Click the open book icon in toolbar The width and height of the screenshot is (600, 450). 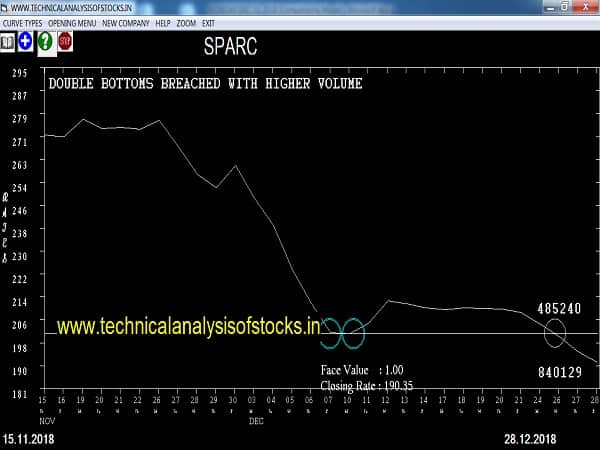[8, 41]
